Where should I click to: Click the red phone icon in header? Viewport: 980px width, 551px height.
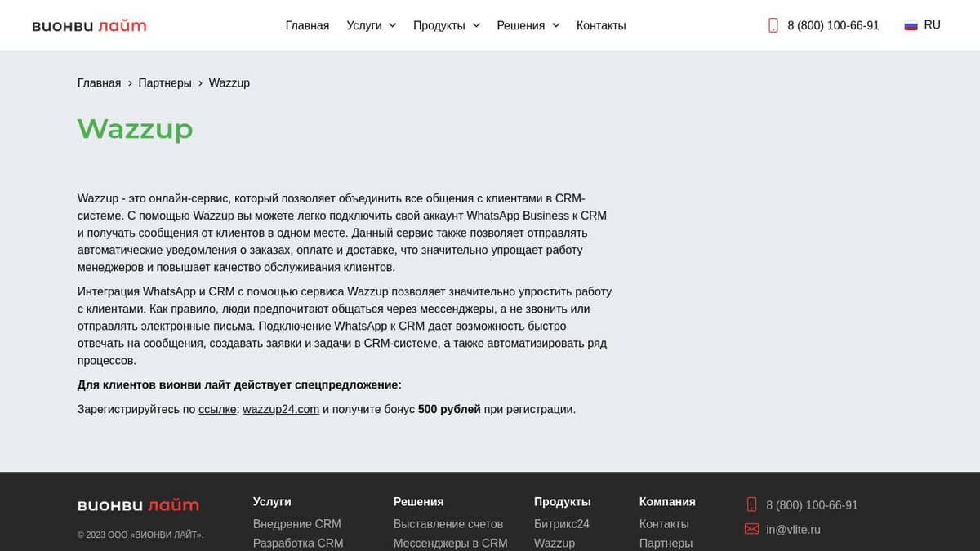click(773, 25)
